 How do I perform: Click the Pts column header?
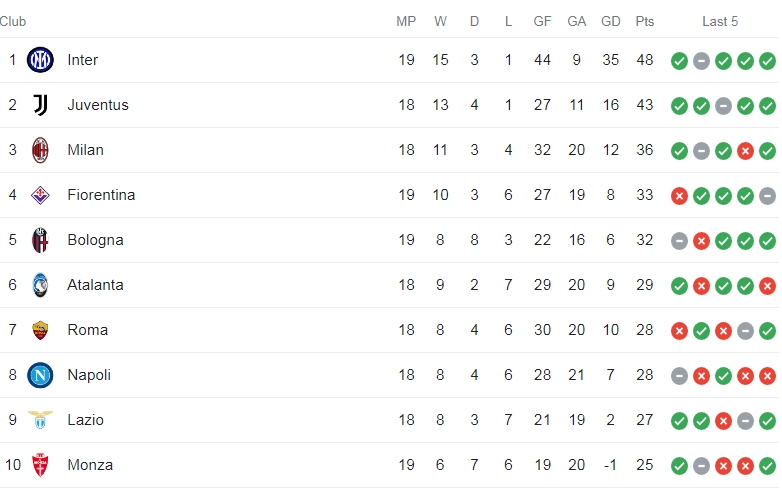[x=644, y=21]
